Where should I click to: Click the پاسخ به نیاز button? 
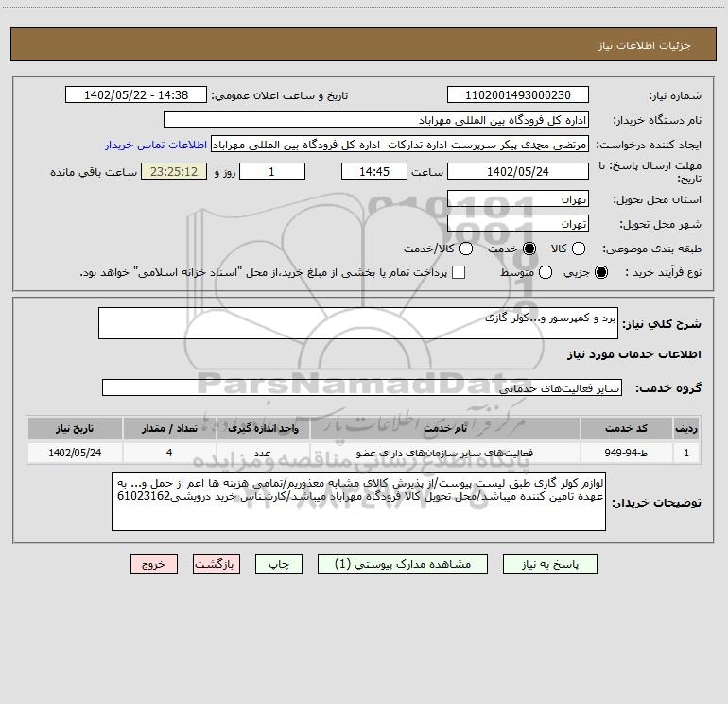[550, 564]
